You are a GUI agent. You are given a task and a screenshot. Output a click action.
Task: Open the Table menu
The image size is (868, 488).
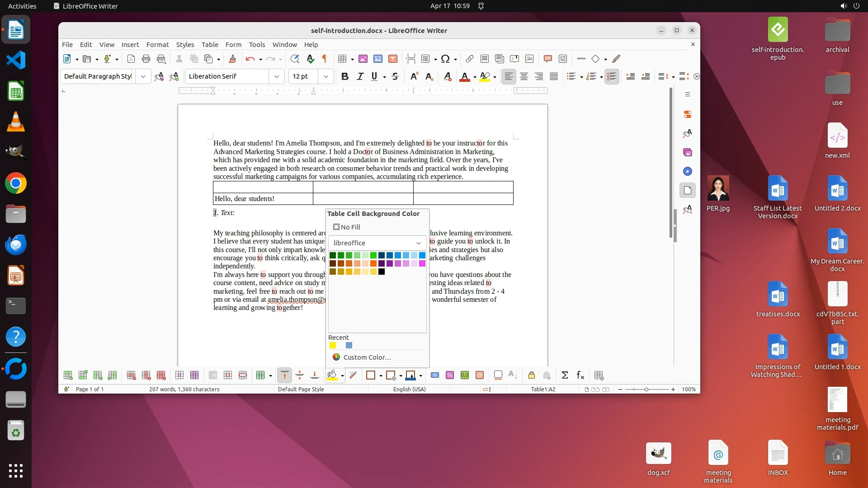click(x=209, y=44)
